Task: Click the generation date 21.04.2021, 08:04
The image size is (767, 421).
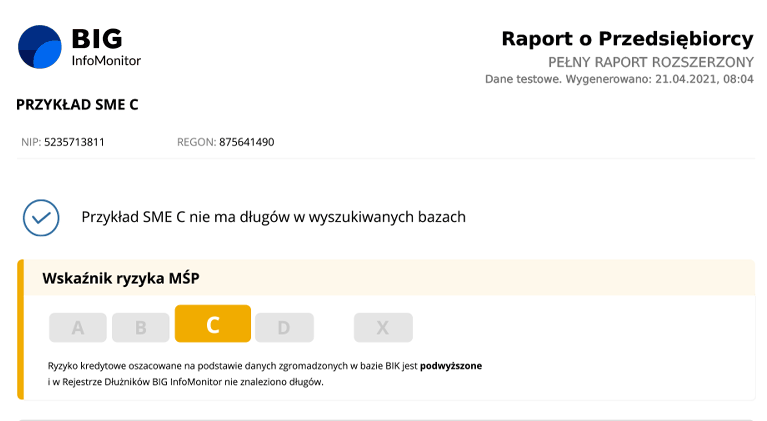Action: pos(704,79)
